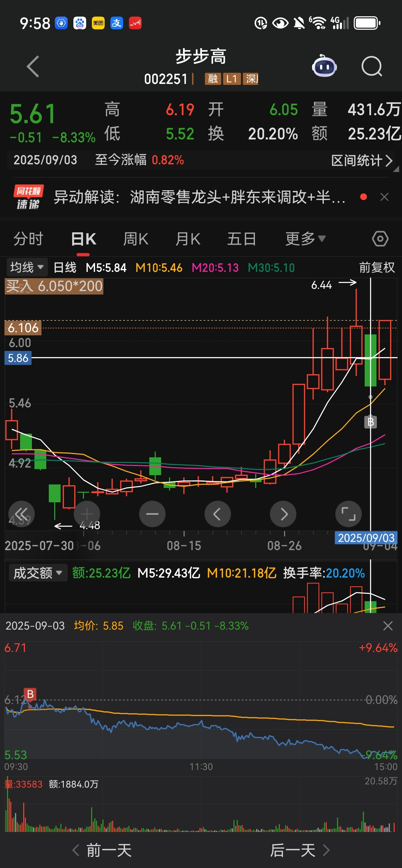
Task: Read the 异动解读 湖南零售龙头 news
Action: [199, 197]
